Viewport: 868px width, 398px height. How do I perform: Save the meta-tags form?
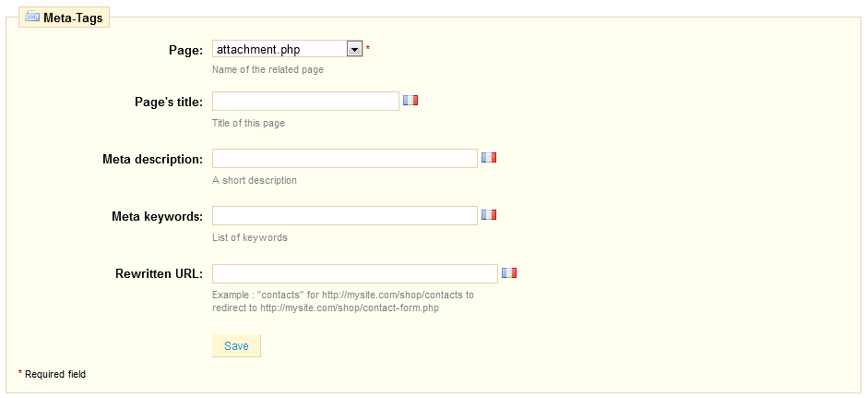click(x=236, y=346)
